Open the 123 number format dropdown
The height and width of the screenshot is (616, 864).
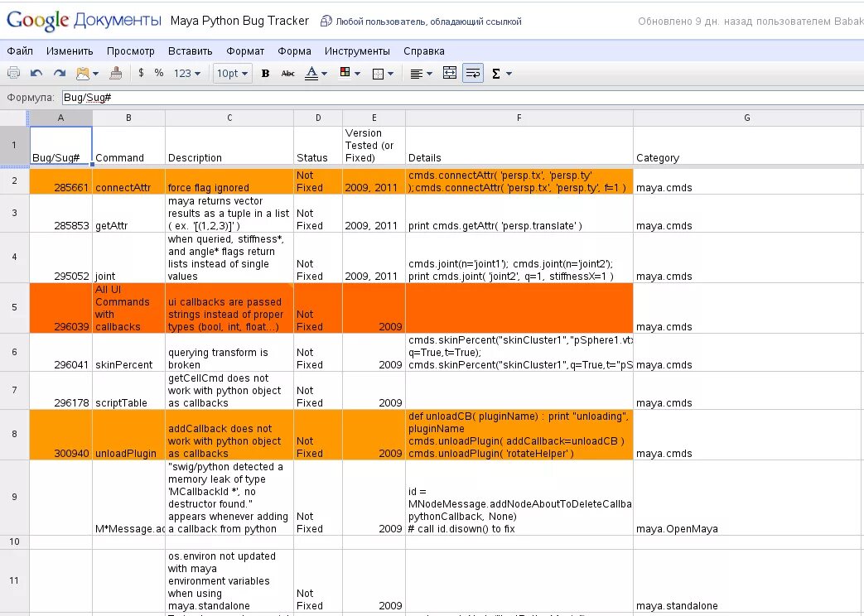click(187, 74)
